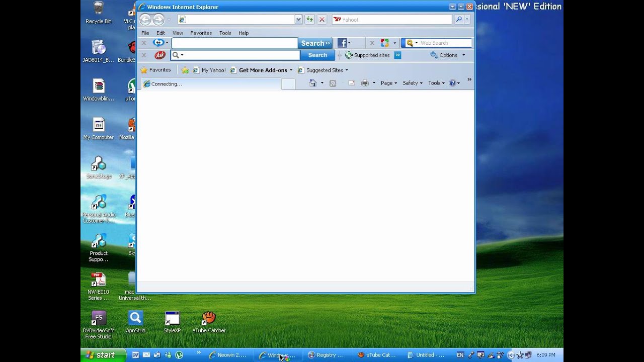Close the eyes-logo search toolbar with its X

pyautogui.click(x=144, y=43)
